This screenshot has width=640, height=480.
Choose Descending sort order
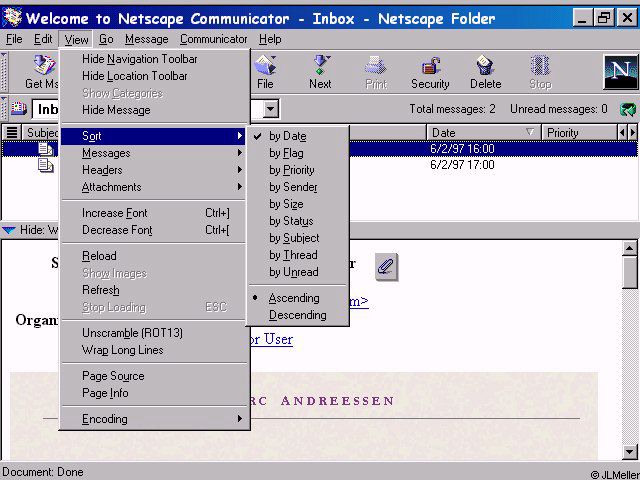(x=298, y=315)
